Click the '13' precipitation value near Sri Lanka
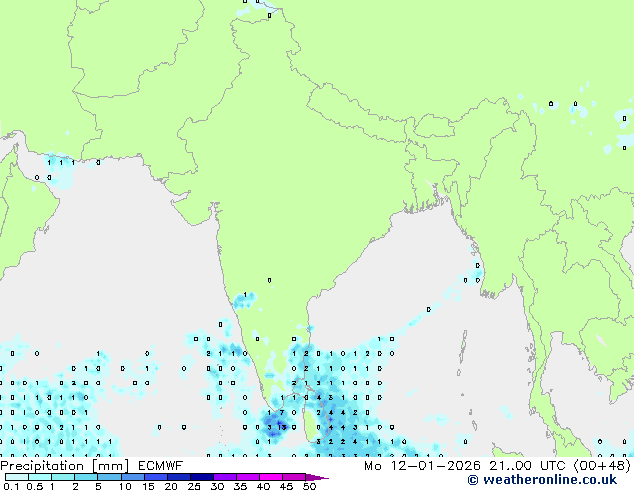 (282, 427)
